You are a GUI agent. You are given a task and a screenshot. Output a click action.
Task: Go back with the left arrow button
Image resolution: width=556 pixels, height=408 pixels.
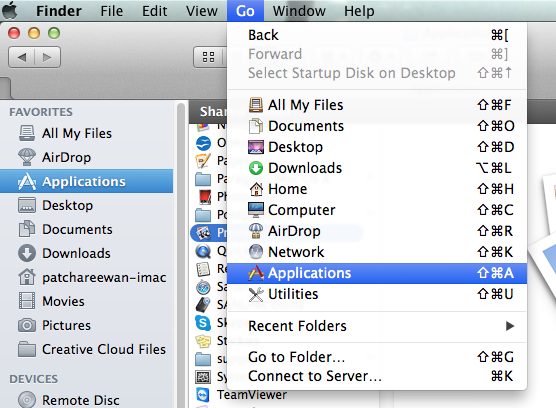[22, 57]
